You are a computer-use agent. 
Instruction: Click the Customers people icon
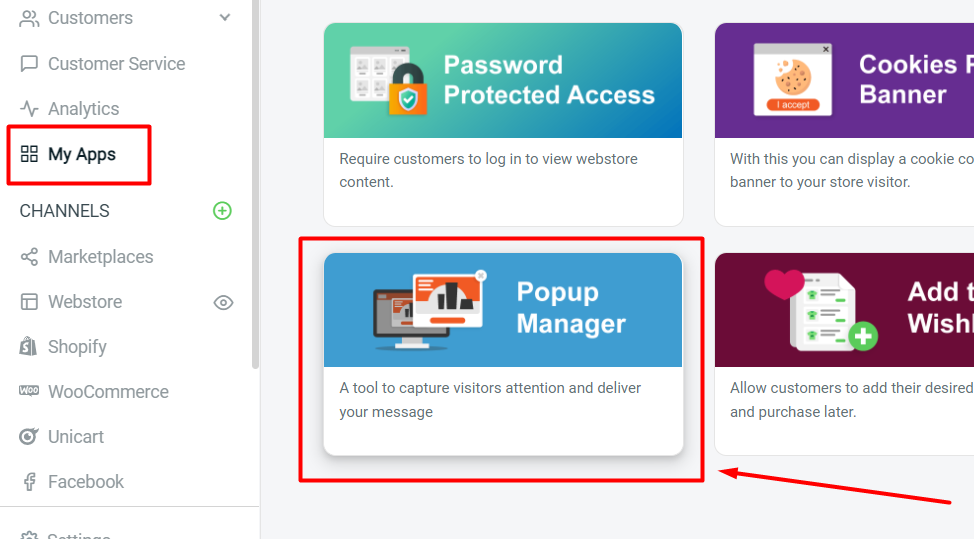tap(29, 18)
